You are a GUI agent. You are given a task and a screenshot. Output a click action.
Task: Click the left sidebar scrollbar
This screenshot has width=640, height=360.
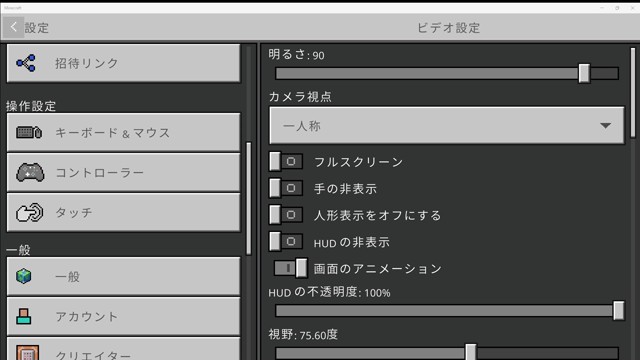(249, 198)
